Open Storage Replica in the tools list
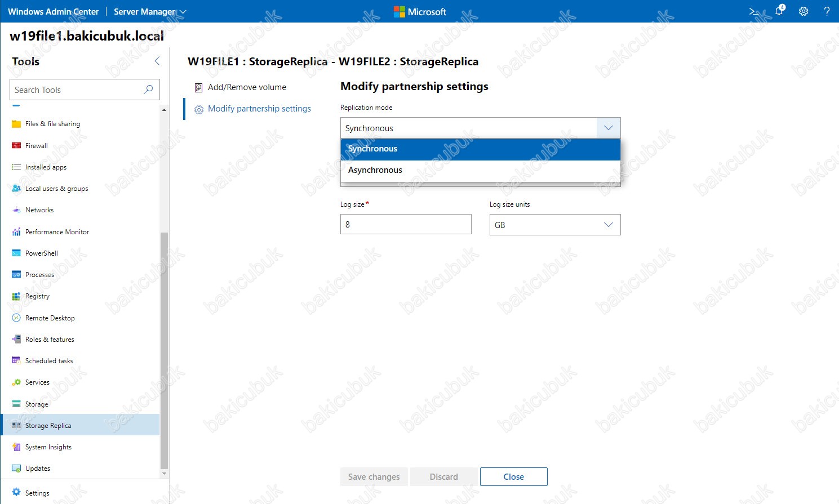839x504 pixels. 48,426
